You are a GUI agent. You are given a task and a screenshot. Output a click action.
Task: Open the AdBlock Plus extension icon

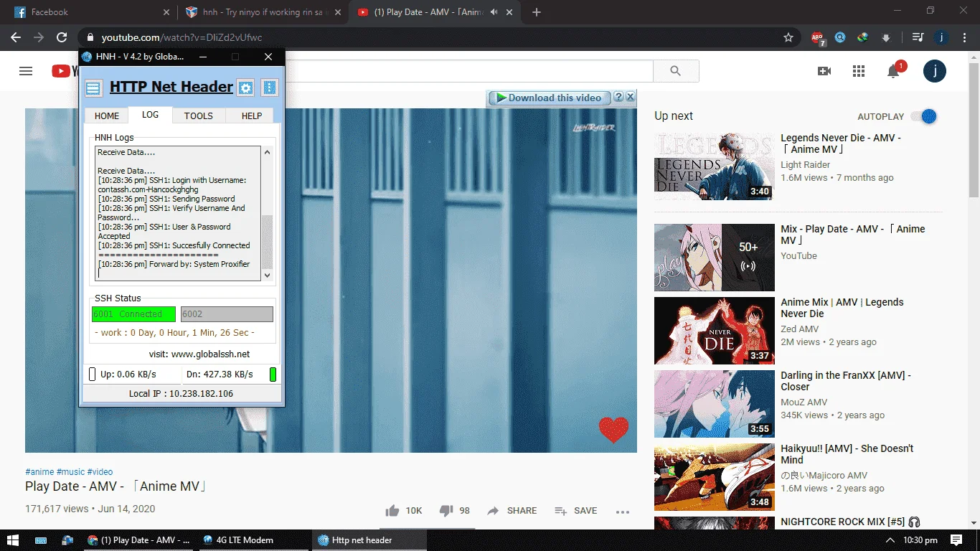(818, 37)
